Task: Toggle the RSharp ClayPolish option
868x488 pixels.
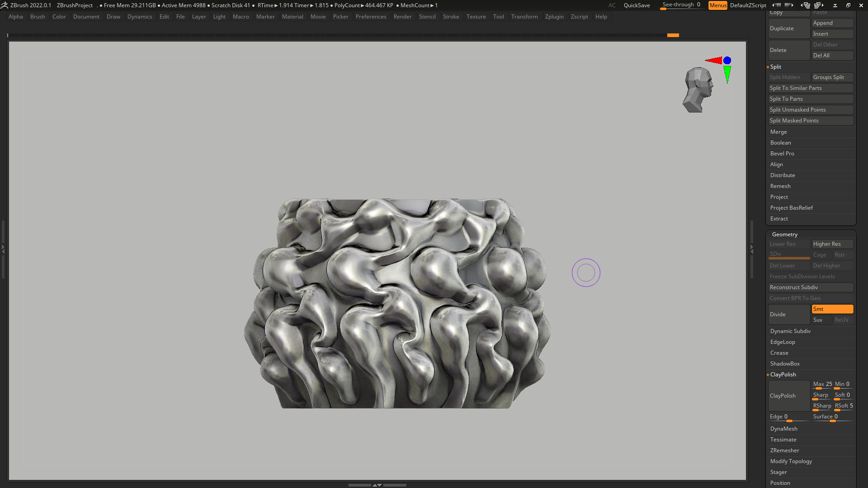Action: point(821,406)
